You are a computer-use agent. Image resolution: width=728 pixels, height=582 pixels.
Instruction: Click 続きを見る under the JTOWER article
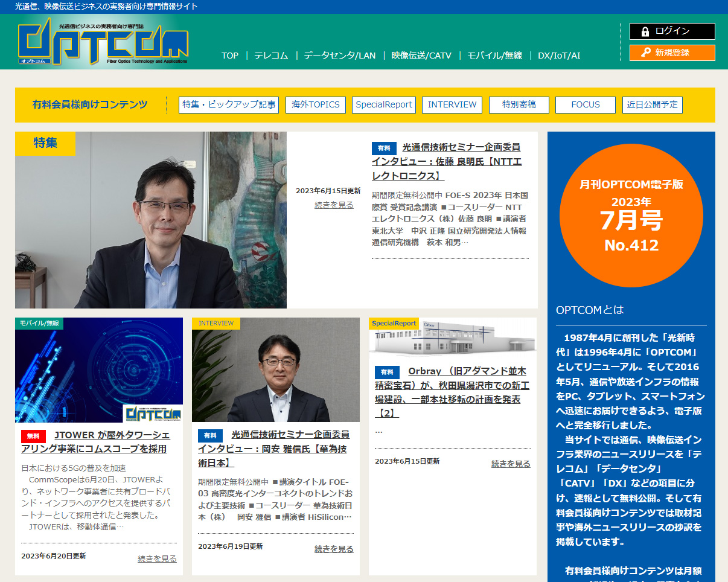156,558
